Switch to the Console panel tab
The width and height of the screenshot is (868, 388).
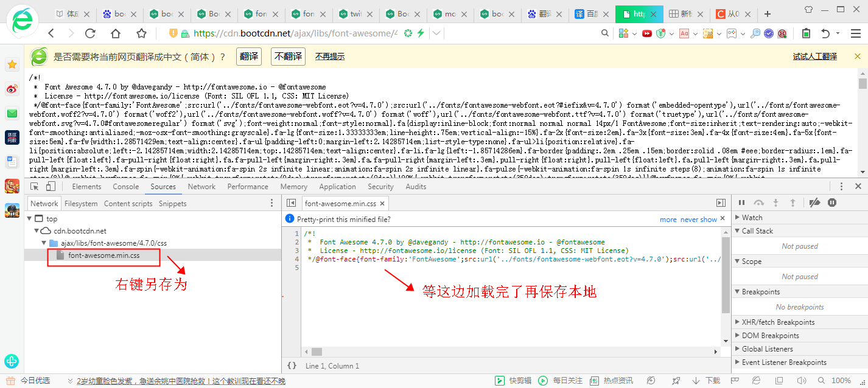pyautogui.click(x=126, y=187)
